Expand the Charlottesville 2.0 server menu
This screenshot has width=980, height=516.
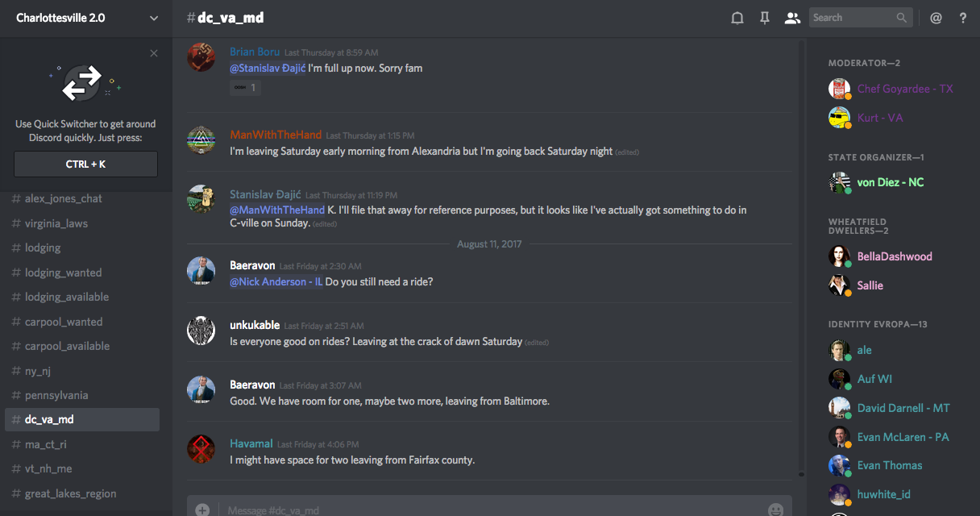154,18
